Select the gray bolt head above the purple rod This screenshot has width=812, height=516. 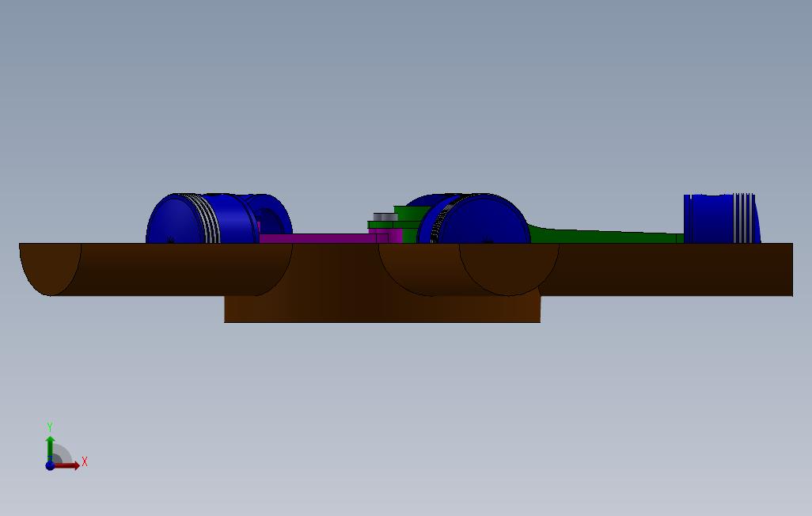click(x=385, y=217)
